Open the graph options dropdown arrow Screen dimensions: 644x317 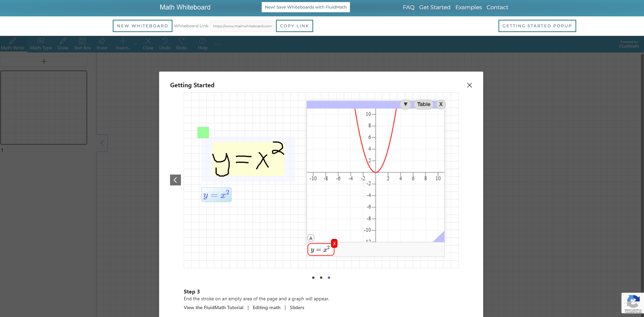click(x=405, y=104)
